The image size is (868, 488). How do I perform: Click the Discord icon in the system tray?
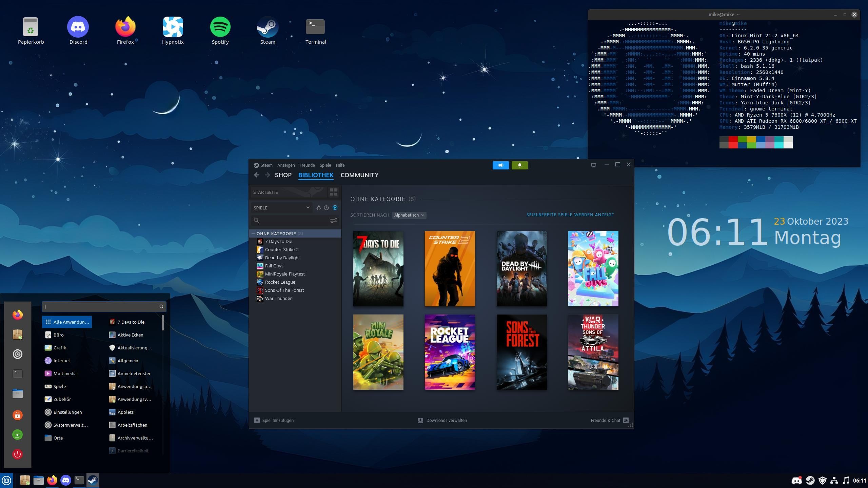click(x=796, y=480)
